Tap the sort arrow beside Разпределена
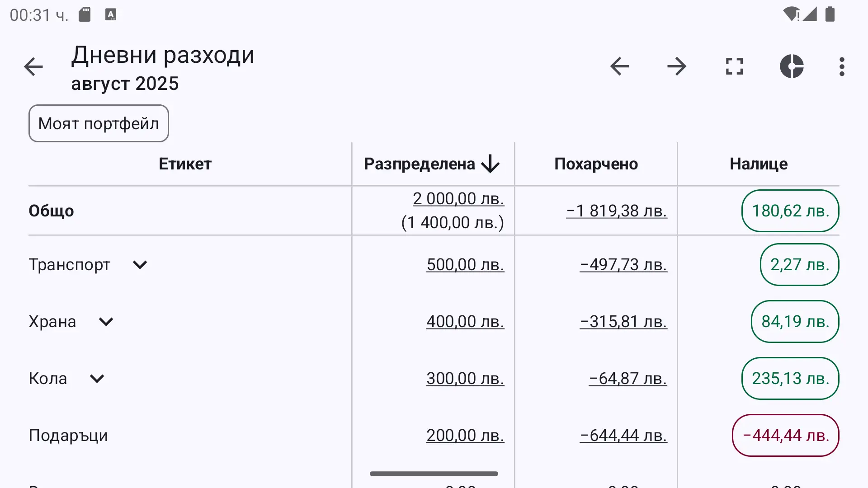Screen dimensions: 868x488 click(x=490, y=164)
